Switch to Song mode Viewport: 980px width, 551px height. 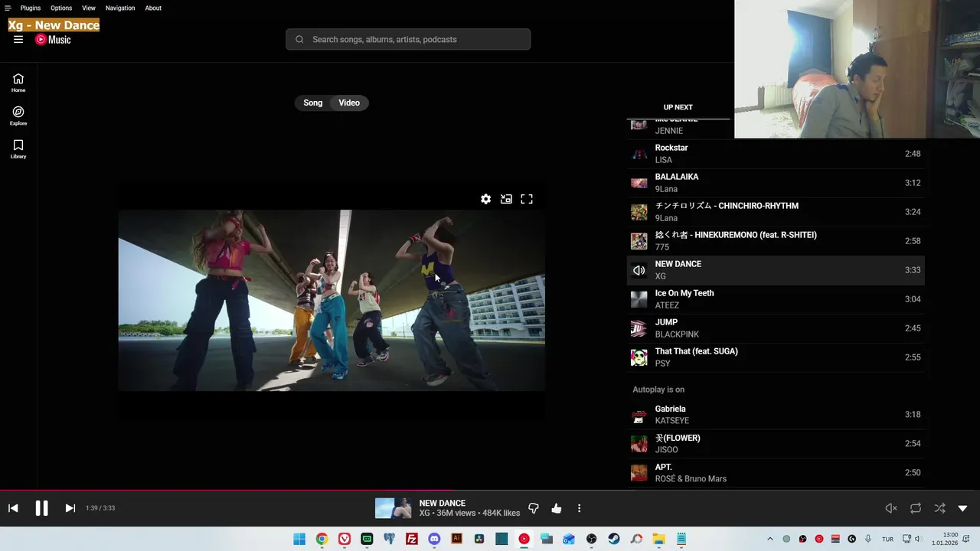click(x=313, y=103)
